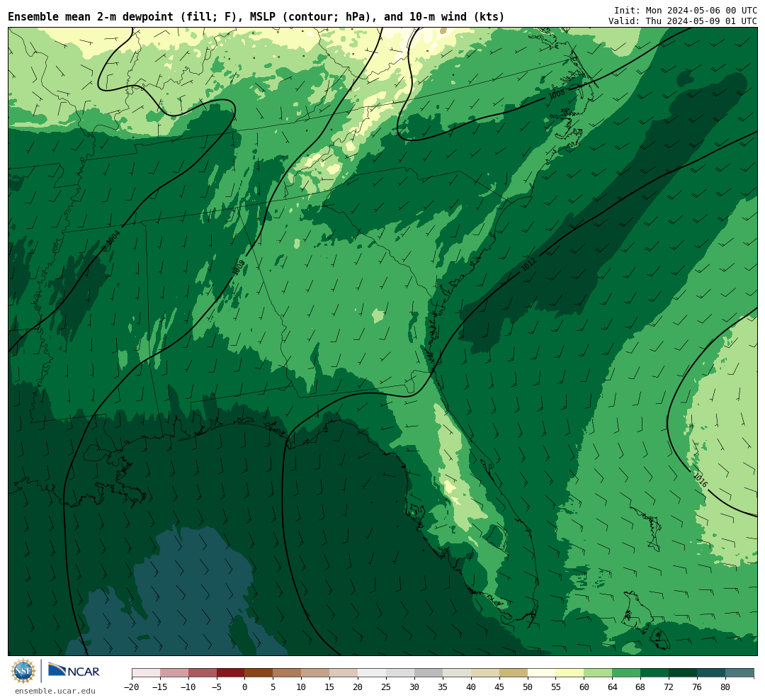
Task: Click the -5 colorbar tick label
Action: 216,687
